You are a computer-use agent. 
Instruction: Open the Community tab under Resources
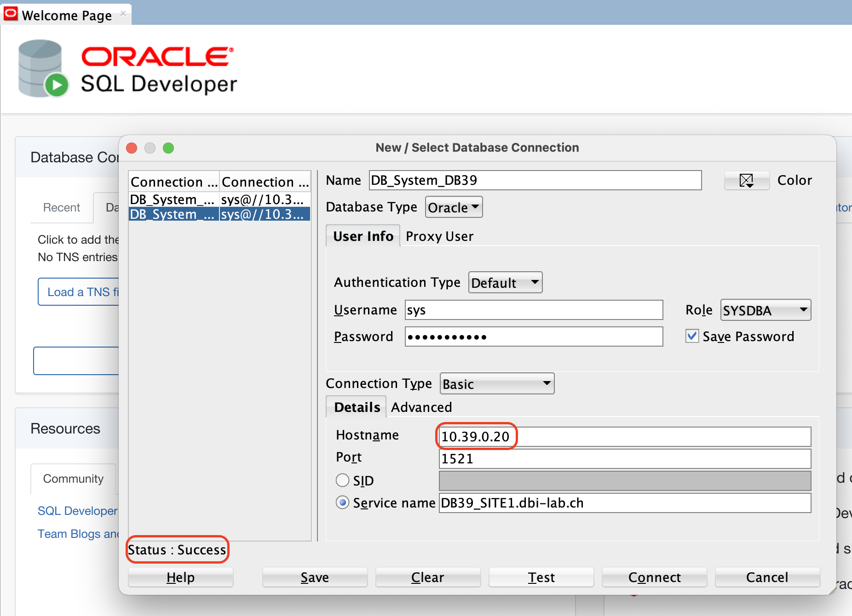tap(73, 479)
